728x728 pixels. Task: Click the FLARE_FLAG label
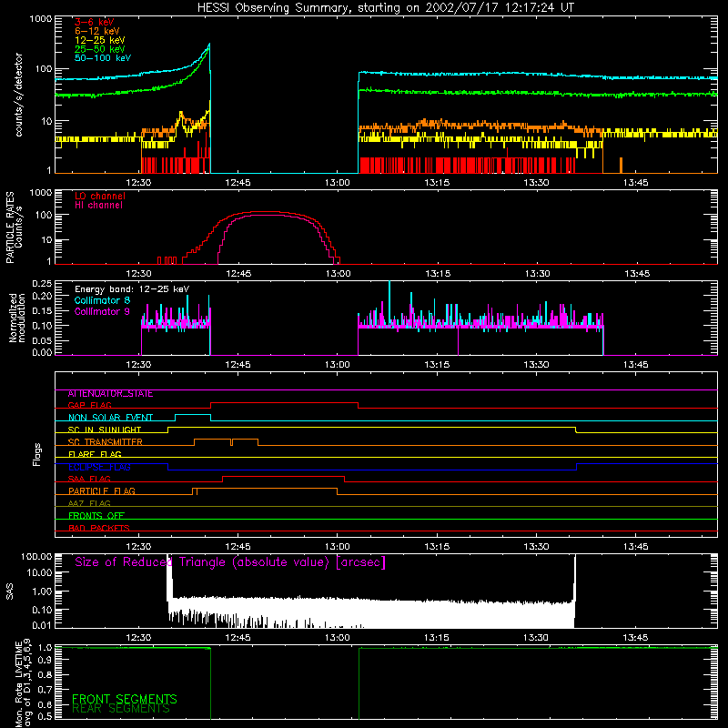[95, 454]
